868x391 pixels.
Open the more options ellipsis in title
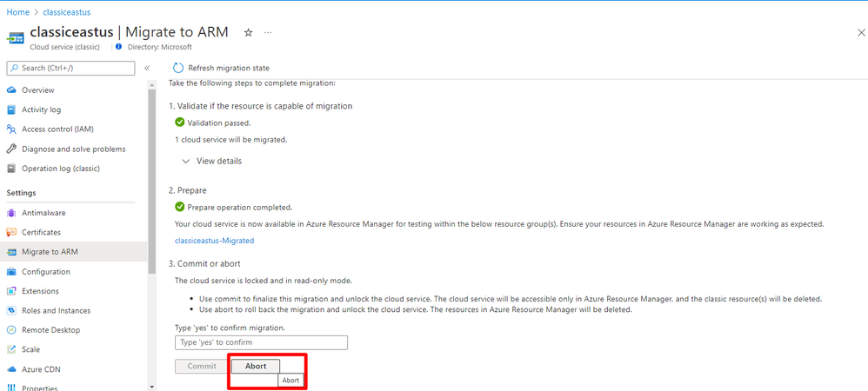(x=268, y=33)
